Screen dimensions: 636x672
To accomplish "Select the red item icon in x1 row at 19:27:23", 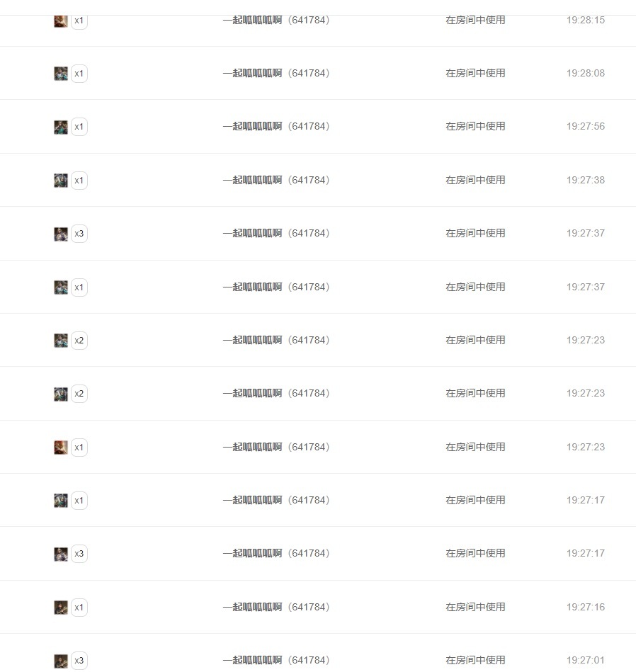I will point(61,448).
